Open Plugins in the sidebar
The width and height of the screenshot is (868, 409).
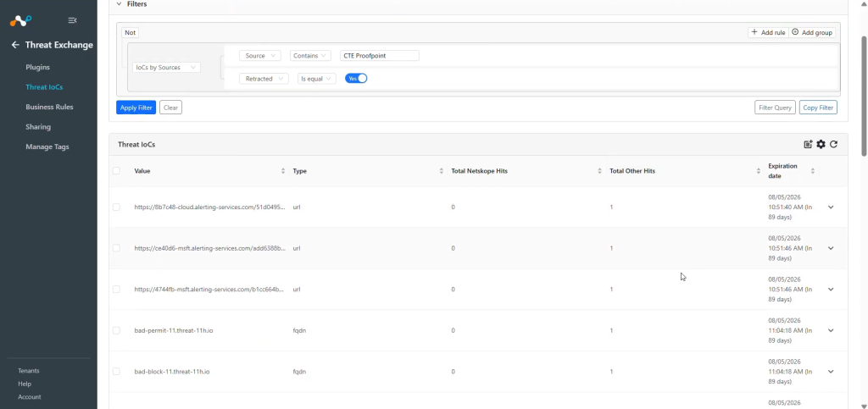[x=37, y=67]
